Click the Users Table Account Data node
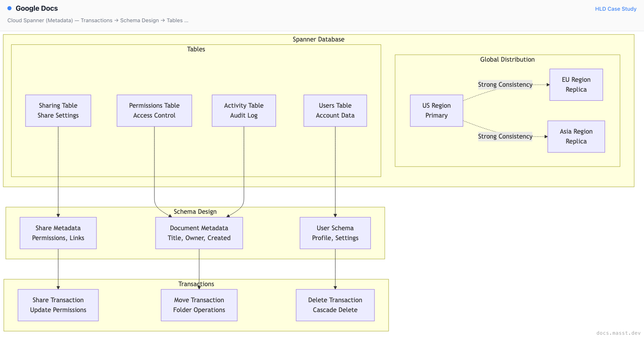This screenshot has width=644, height=338. (x=335, y=111)
